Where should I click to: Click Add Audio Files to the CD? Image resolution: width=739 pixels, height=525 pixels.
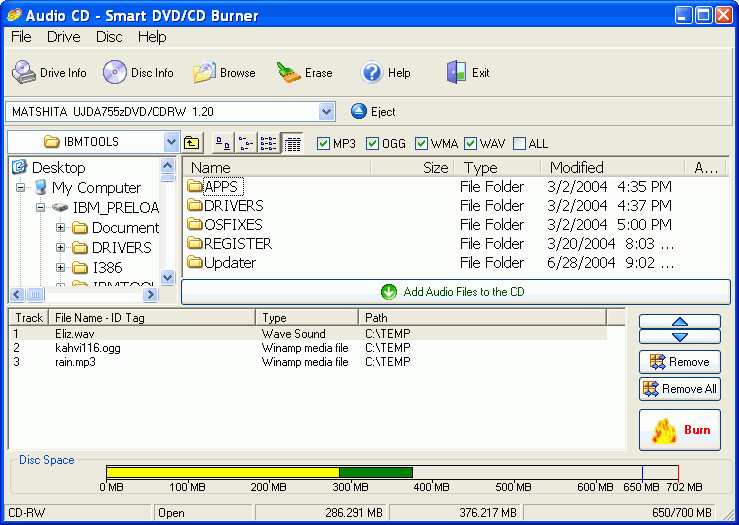(456, 292)
